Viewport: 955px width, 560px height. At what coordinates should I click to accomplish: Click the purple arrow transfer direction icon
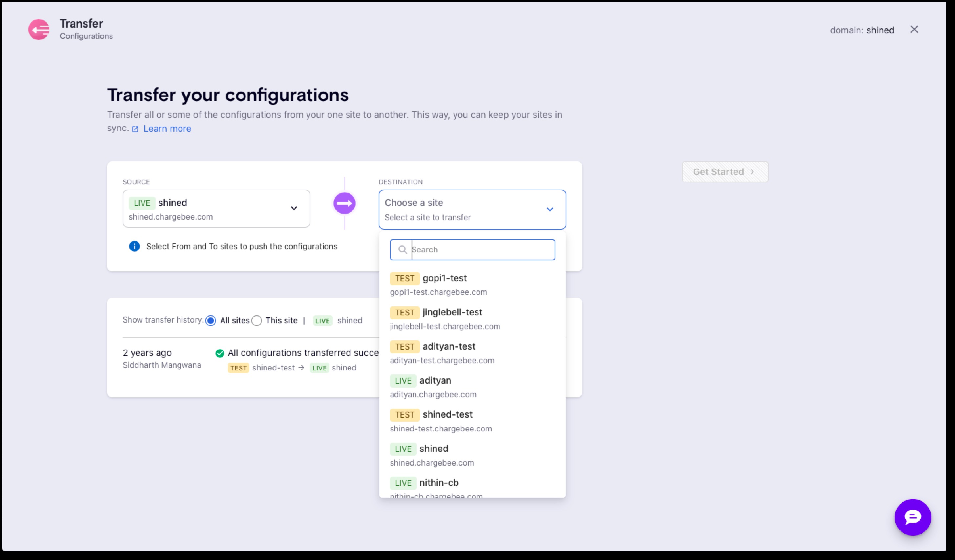point(344,203)
